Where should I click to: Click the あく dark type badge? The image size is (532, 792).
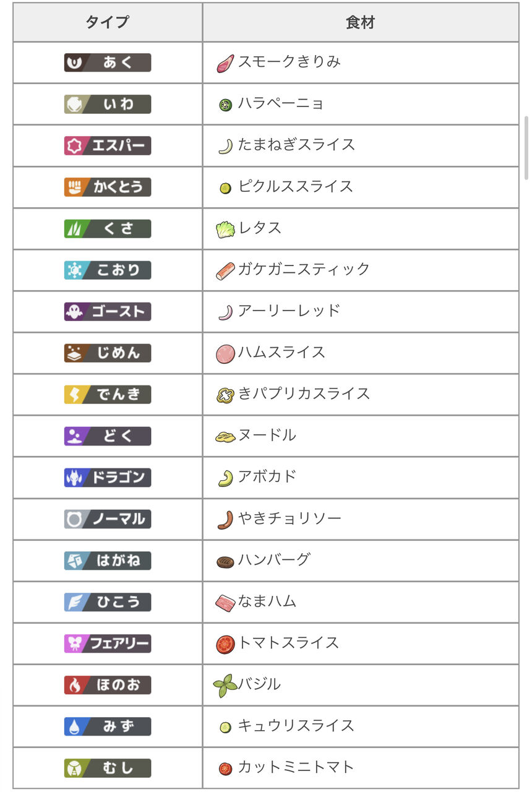(108, 62)
